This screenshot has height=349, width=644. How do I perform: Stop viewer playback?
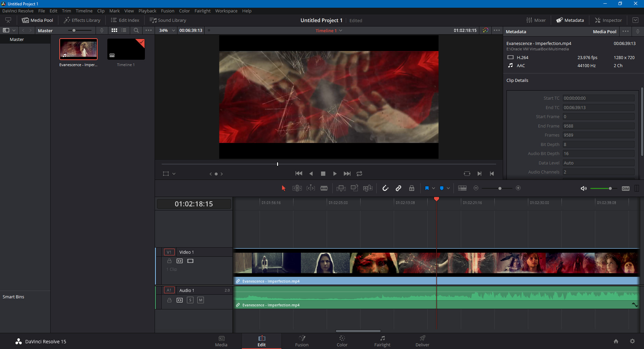pyautogui.click(x=323, y=173)
